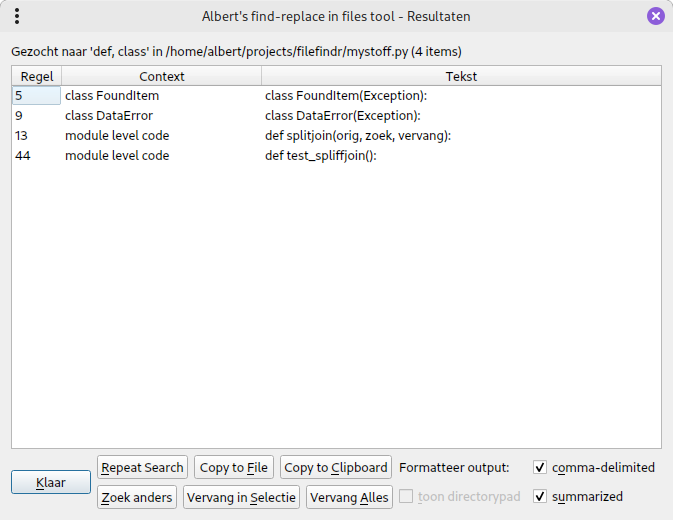Toggle the comma-delimited checkbox
Viewport: 673px width, 520px height.
click(x=540, y=467)
